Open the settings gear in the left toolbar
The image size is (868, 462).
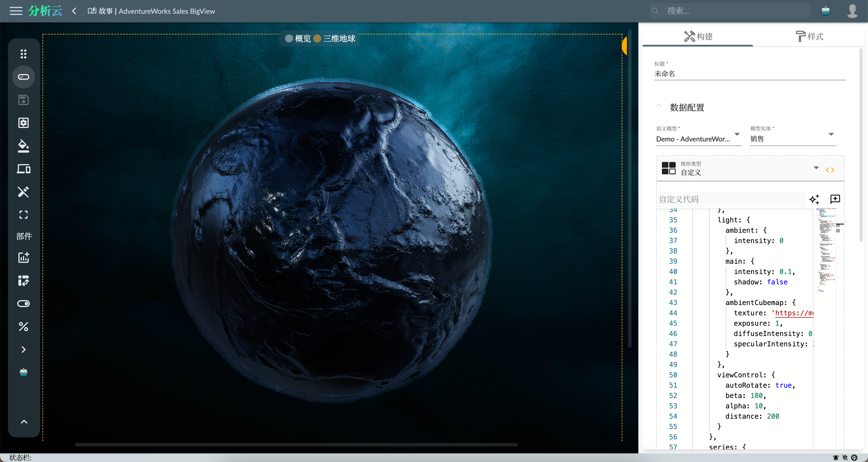23,123
